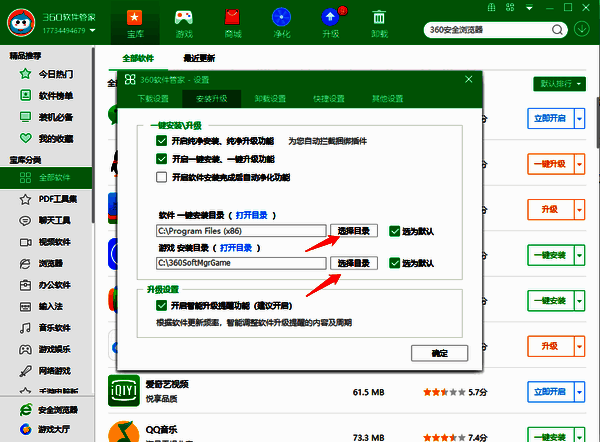The height and width of the screenshot is (442, 600).
Task: Toggle 开启一键安装、一键升级功能 checkbox
Action: 161,159
